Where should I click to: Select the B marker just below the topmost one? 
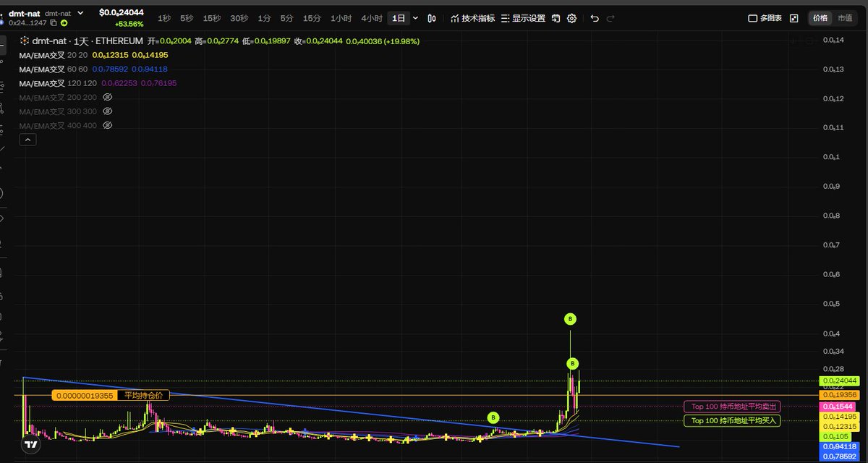[x=572, y=363]
